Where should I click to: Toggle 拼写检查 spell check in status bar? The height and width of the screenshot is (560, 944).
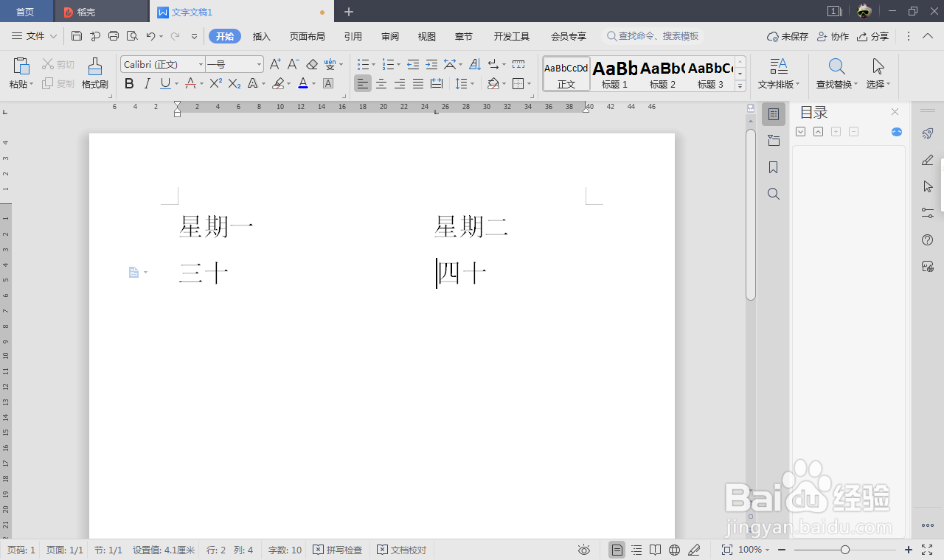tap(338, 550)
